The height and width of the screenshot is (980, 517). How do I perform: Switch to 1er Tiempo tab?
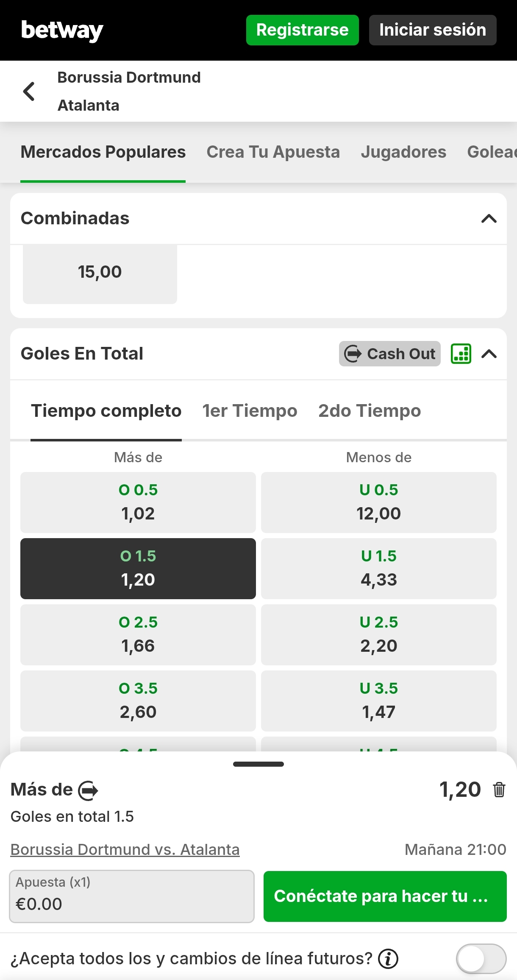(250, 411)
